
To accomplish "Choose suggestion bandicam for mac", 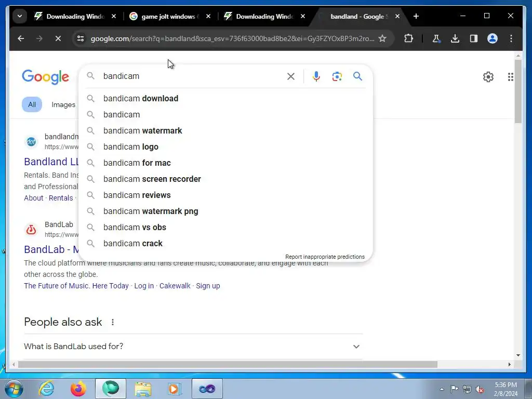I will coord(225,163).
